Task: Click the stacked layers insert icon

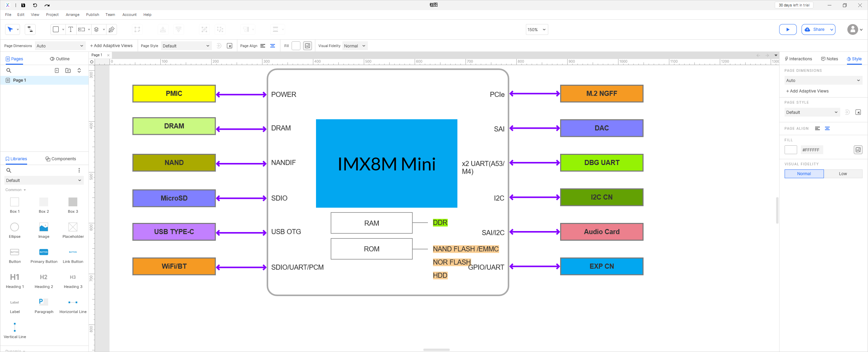Action: tap(96, 29)
